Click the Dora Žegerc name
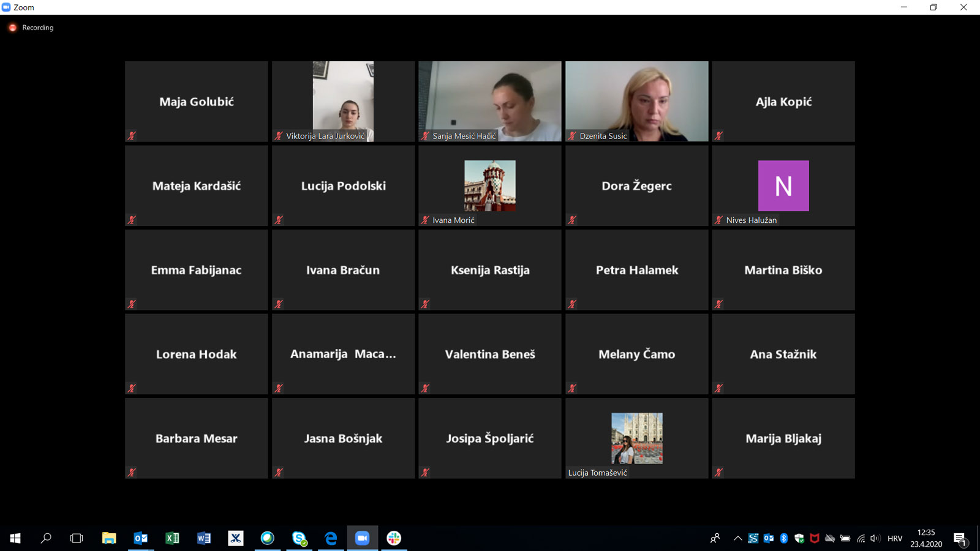This screenshot has height=551, width=980. 637,186
